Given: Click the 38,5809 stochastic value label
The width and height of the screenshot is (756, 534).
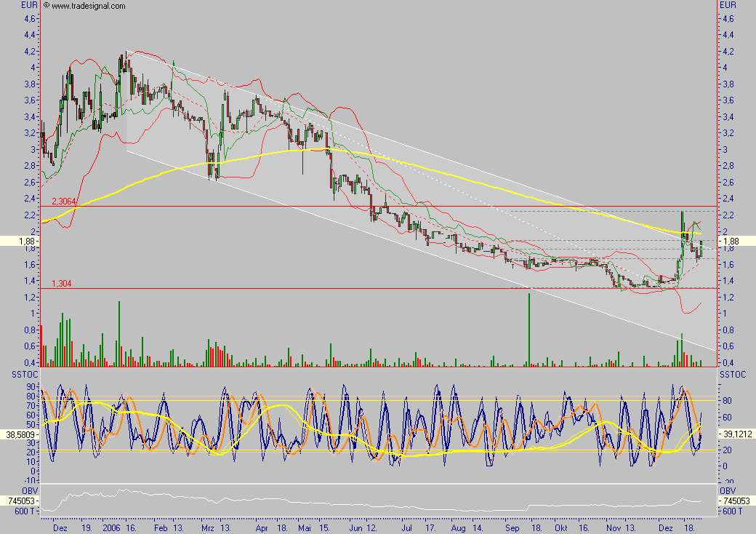Looking at the screenshot, I should (x=20, y=434).
